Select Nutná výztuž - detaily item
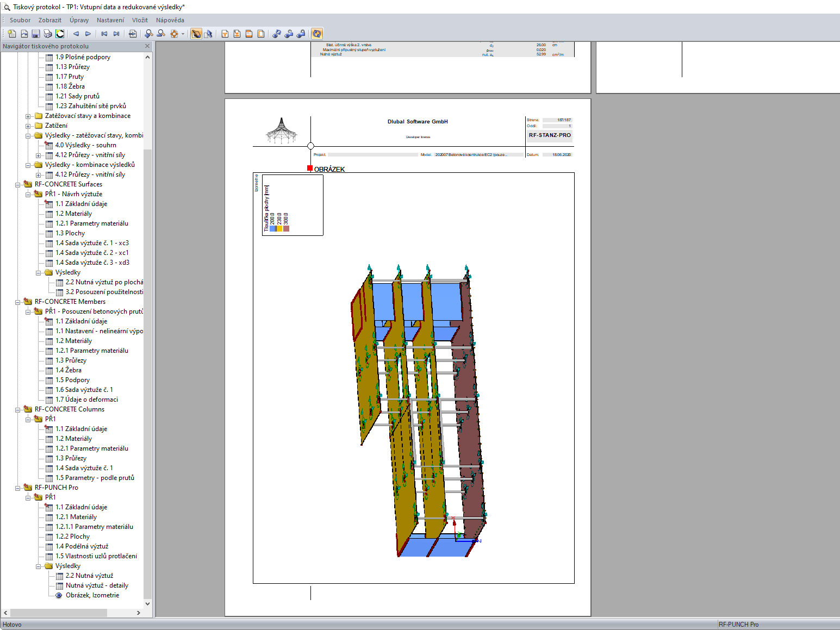Screen dimensions: 840x630 pyautogui.click(x=97, y=585)
